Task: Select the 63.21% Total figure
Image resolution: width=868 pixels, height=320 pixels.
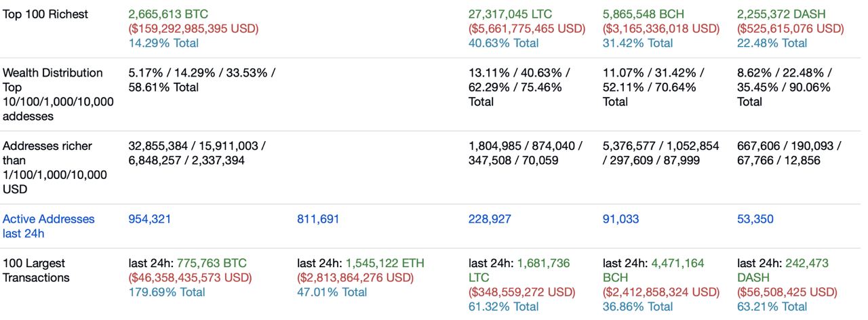Action: pyautogui.click(x=772, y=307)
